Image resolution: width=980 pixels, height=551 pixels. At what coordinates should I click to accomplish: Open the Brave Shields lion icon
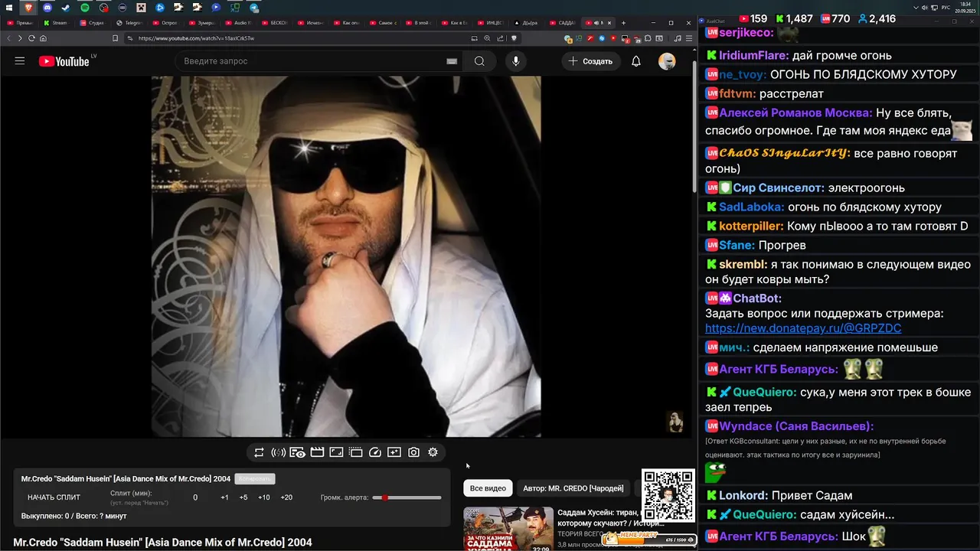tap(514, 38)
